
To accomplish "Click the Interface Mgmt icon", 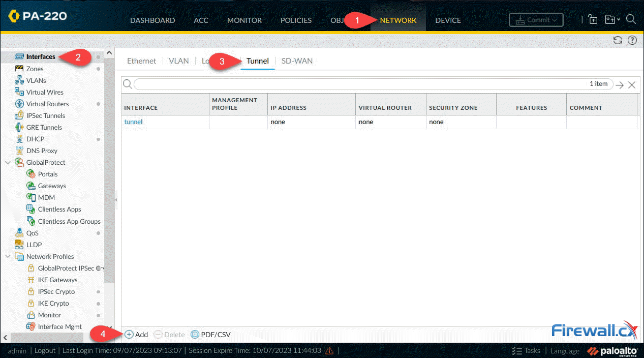I will coord(30,326).
